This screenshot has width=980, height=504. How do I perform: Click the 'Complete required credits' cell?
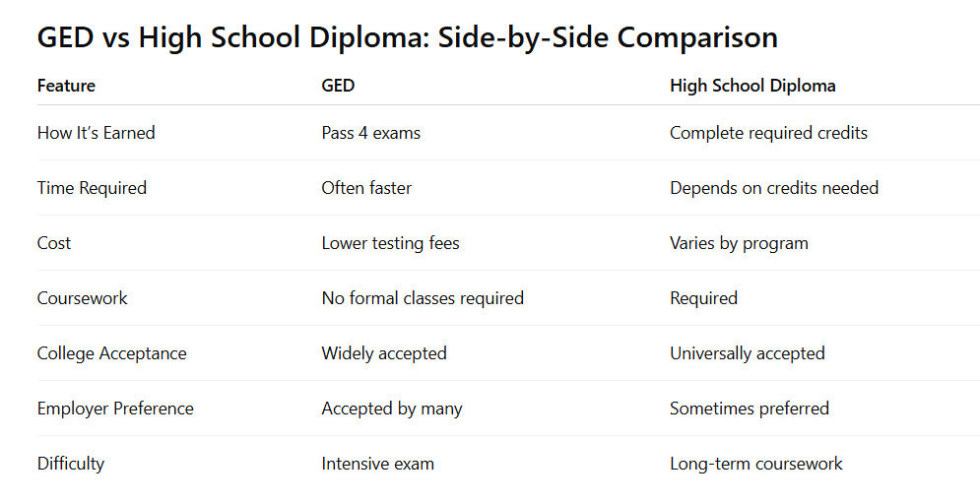pyautogui.click(x=768, y=133)
